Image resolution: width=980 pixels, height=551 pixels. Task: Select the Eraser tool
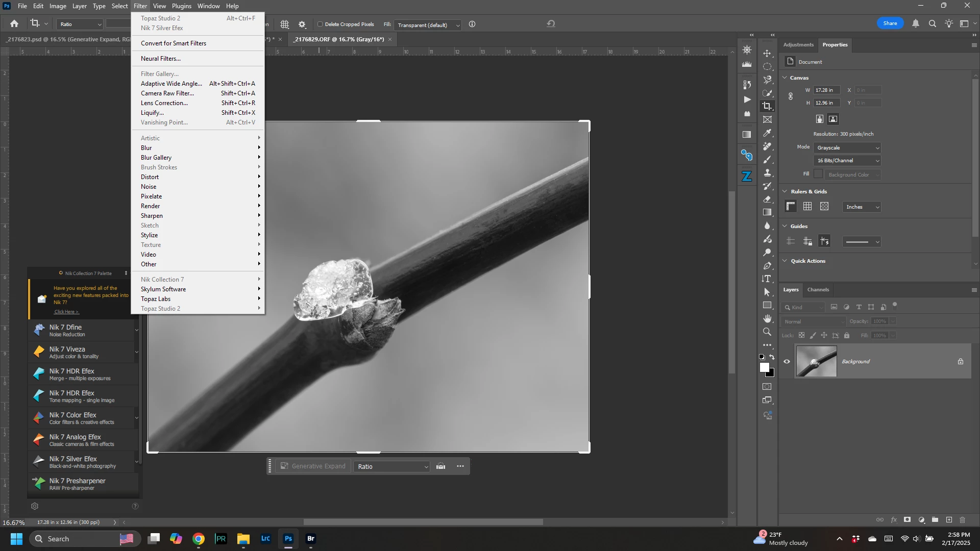pos(767,199)
